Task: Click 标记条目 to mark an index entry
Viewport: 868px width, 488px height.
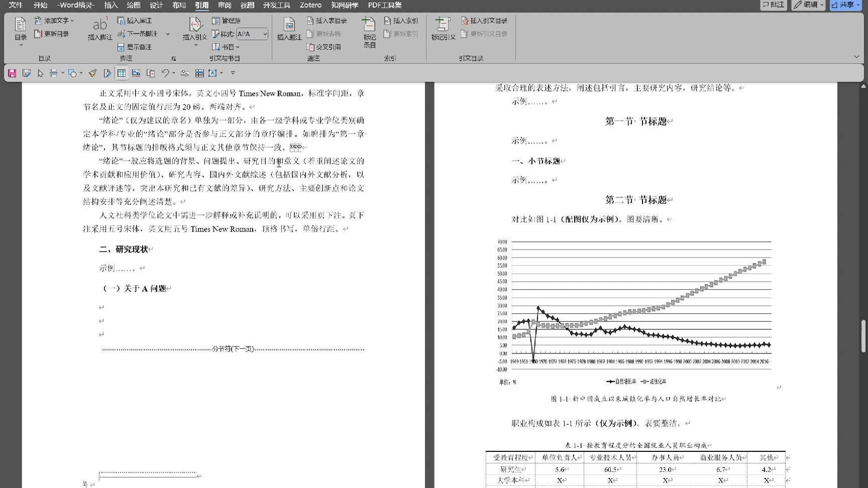Action: click(x=369, y=30)
